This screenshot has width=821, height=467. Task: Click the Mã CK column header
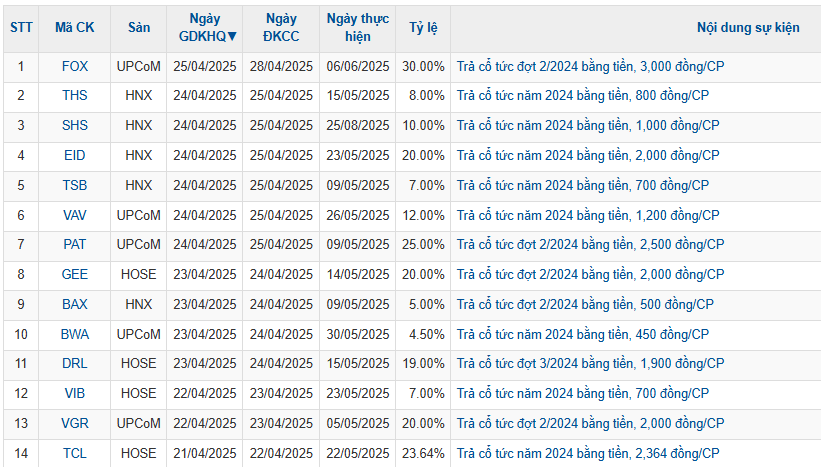pos(74,28)
